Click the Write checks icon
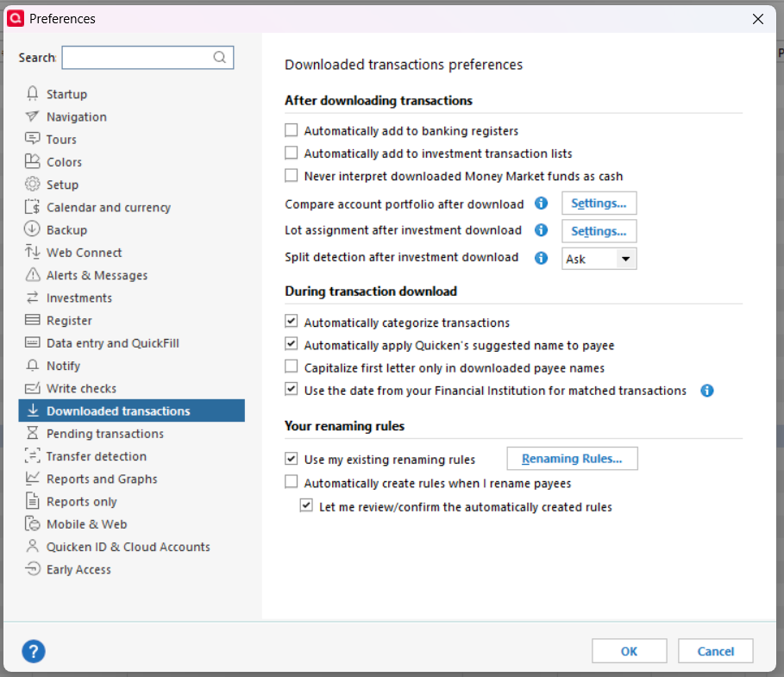 [33, 388]
